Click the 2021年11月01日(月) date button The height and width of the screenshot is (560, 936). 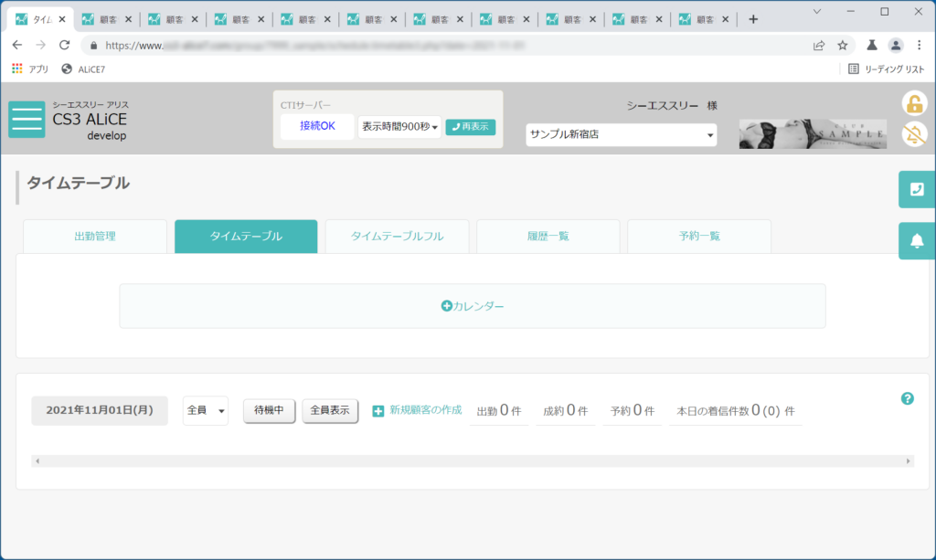point(100,410)
